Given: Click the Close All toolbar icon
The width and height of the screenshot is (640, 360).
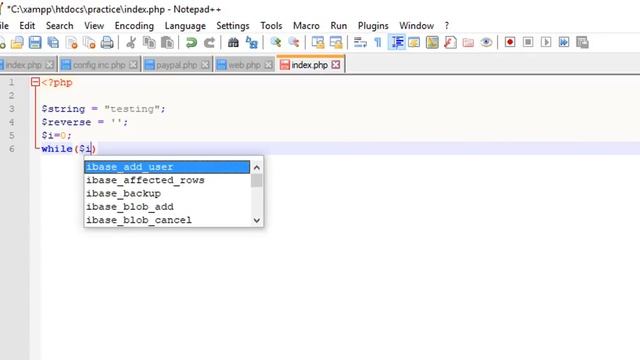Looking at the screenshot, I should click(89, 42).
